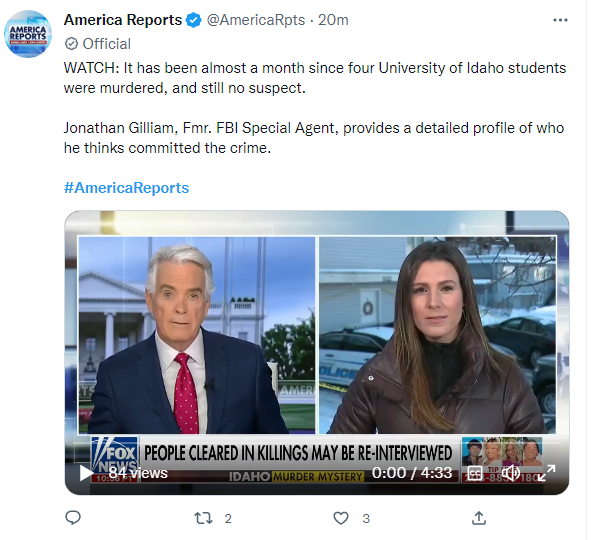Click the Official label badge
The height and width of the screenshot is (540, 593).
pos(98,44)
